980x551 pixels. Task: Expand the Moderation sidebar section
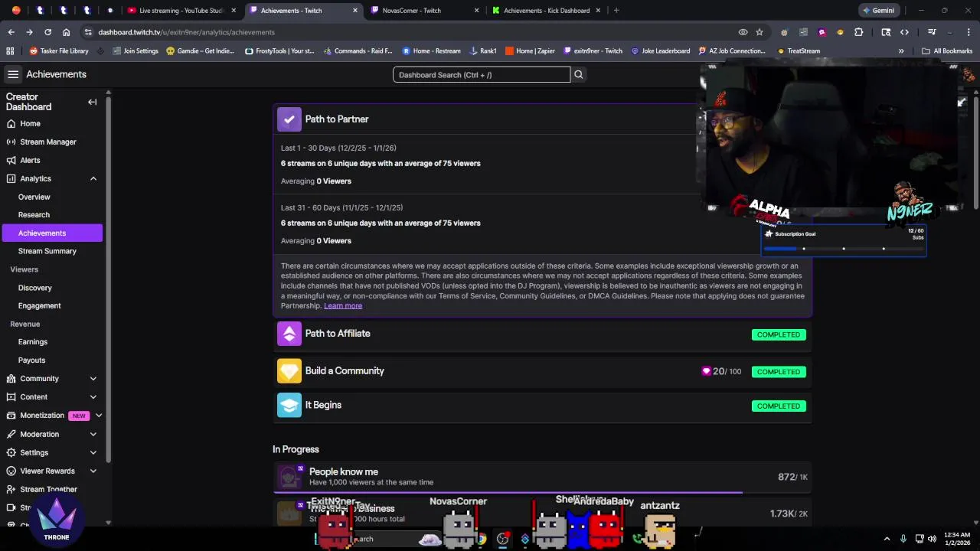93,434
